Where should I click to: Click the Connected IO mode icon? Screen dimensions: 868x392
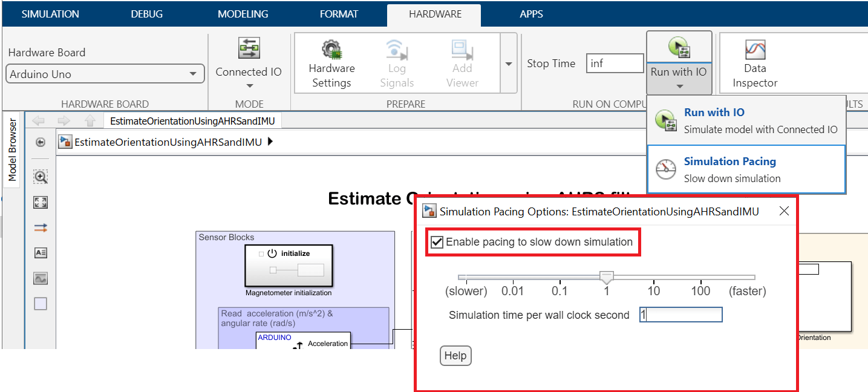(x=249, y=48)
